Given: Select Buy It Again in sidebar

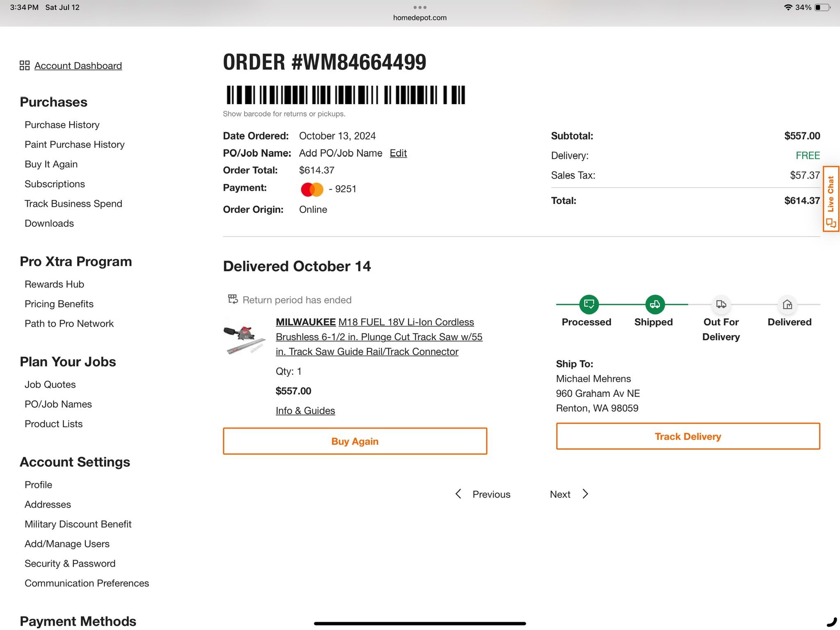Looking at the screenshot, I should pos(51,164).
